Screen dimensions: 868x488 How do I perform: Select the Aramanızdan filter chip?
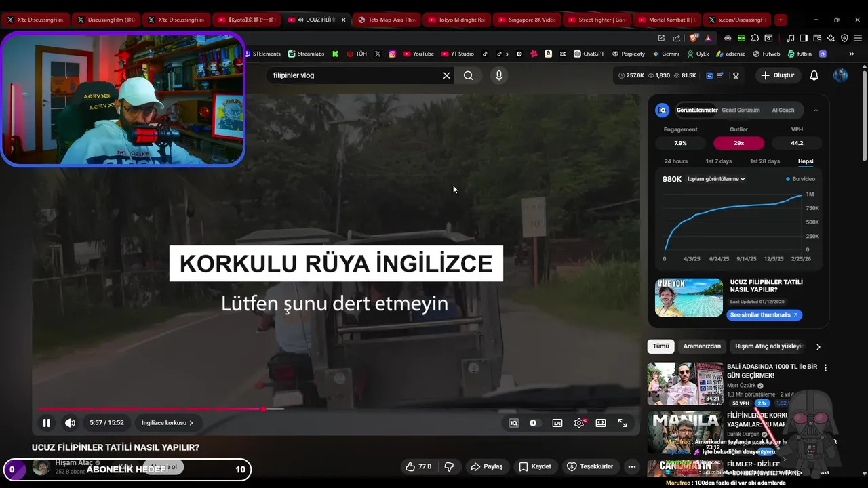click(702, 346)
